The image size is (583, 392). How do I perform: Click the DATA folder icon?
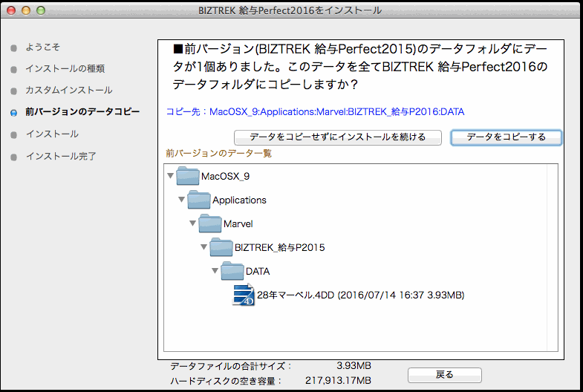(x=232, y=271)
